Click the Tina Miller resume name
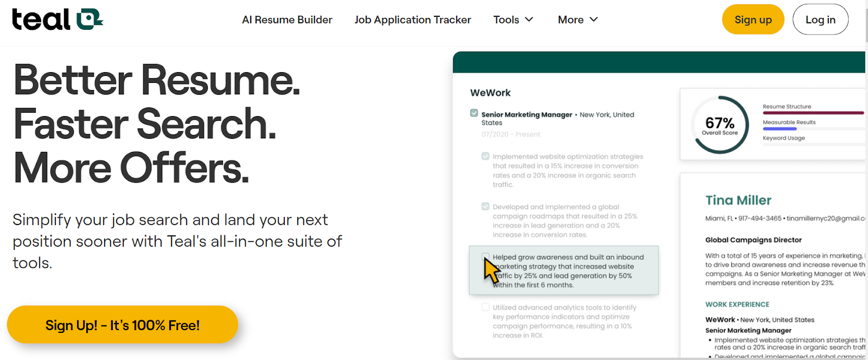868x360 pixels. tap(738, 201)
